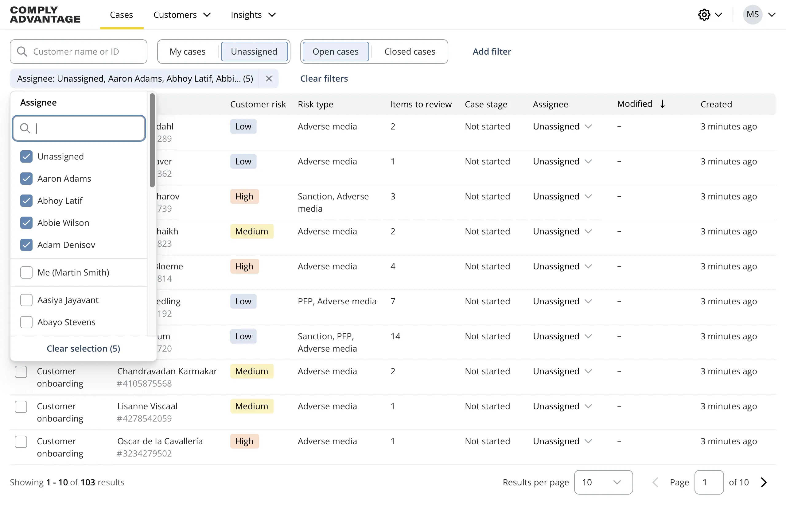
Task: Switch to Closed cases tab
Action: click(x=410, y=51)
